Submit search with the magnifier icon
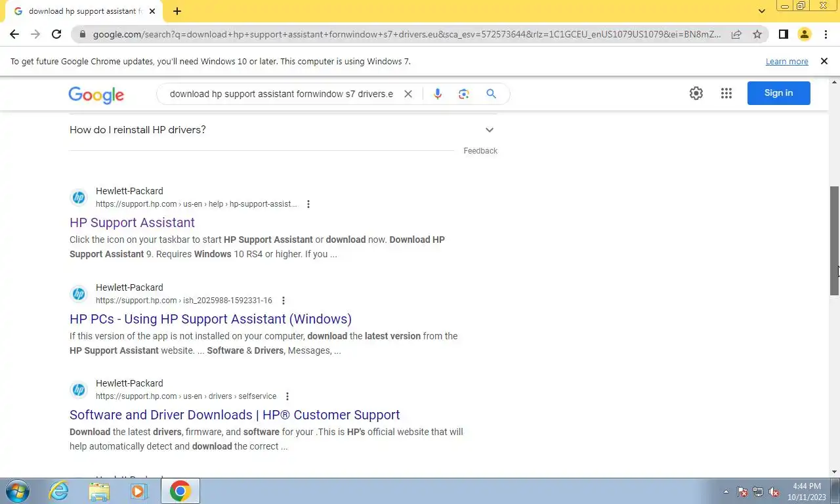The width and height of the screenshot is (840, 504). point(491,94)
